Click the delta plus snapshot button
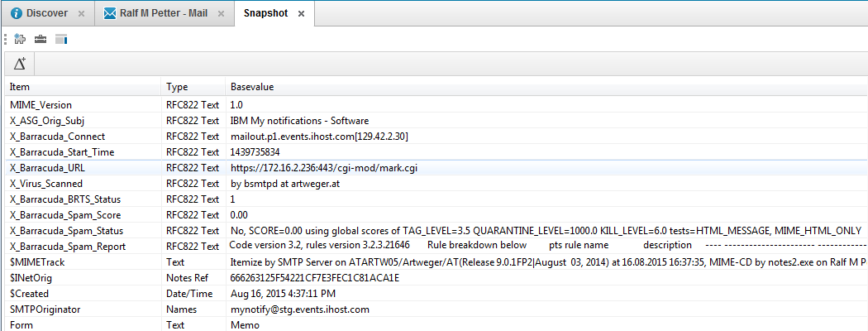 coord(20,64)
